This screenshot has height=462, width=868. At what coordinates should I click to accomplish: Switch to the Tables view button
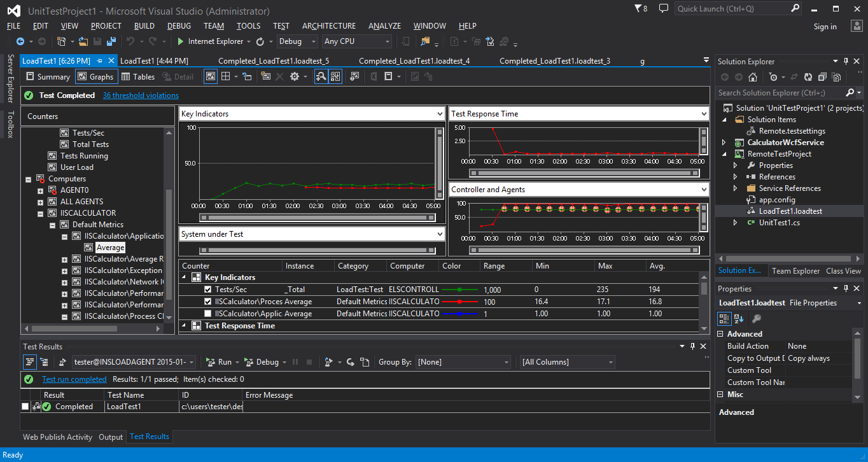point(138,76)
